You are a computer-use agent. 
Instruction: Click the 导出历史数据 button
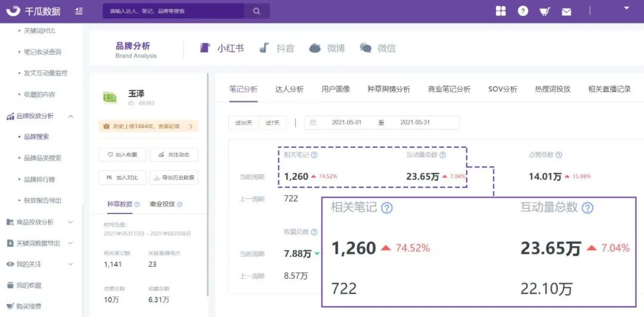(x=174, y=178)
